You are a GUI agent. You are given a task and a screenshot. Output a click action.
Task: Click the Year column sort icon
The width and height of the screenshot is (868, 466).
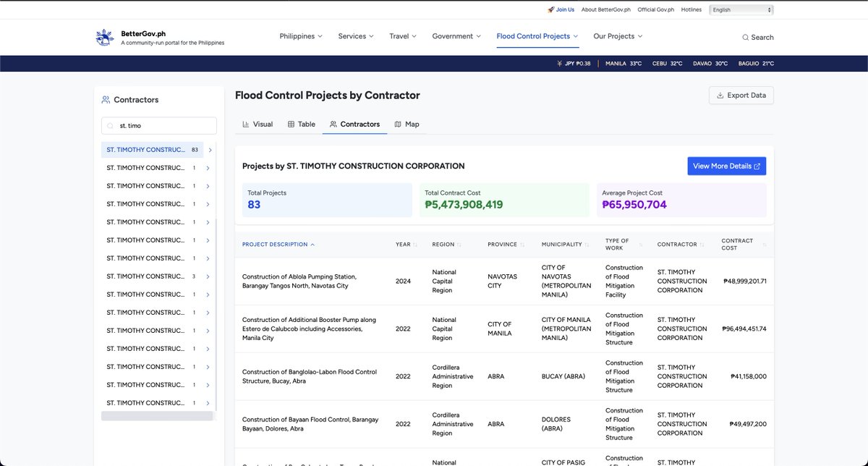415,245
